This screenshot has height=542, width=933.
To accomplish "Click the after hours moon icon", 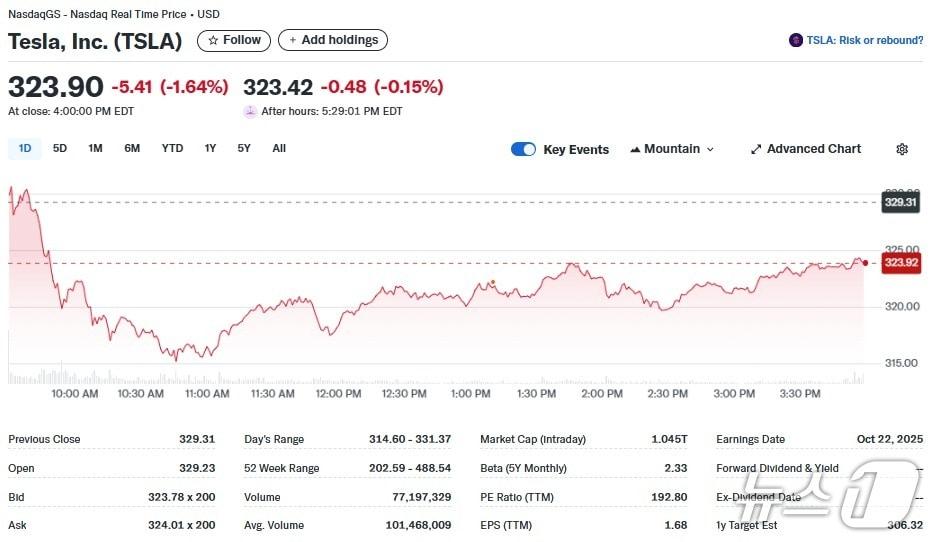I will click(x=250, y=111).
